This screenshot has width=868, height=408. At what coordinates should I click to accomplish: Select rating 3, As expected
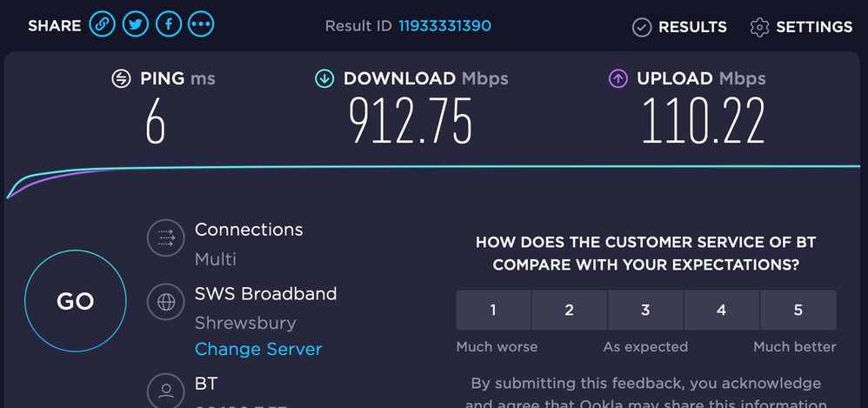coord(645,311)
